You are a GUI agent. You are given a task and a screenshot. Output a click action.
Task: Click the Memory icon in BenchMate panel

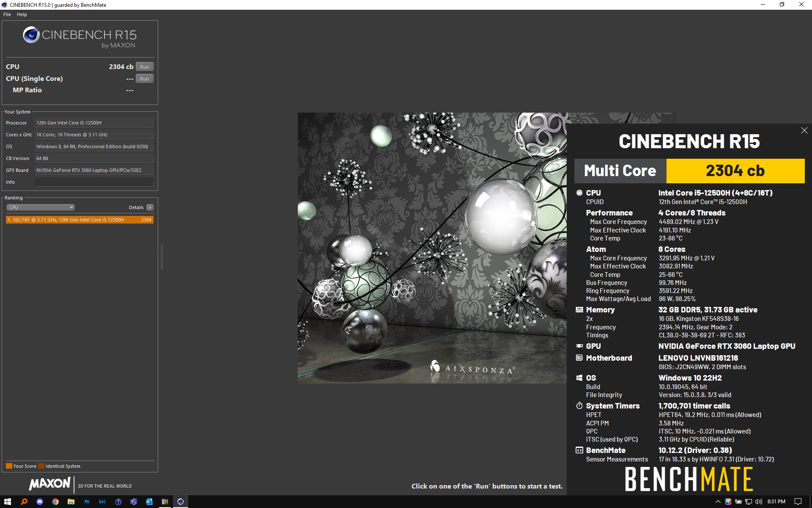(x=579, y=310)
